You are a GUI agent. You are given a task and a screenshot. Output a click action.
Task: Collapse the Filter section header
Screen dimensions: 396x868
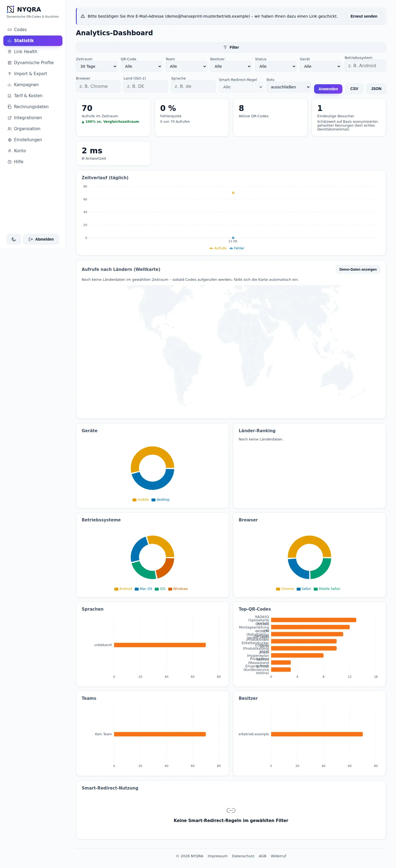(x=231, y=48)
